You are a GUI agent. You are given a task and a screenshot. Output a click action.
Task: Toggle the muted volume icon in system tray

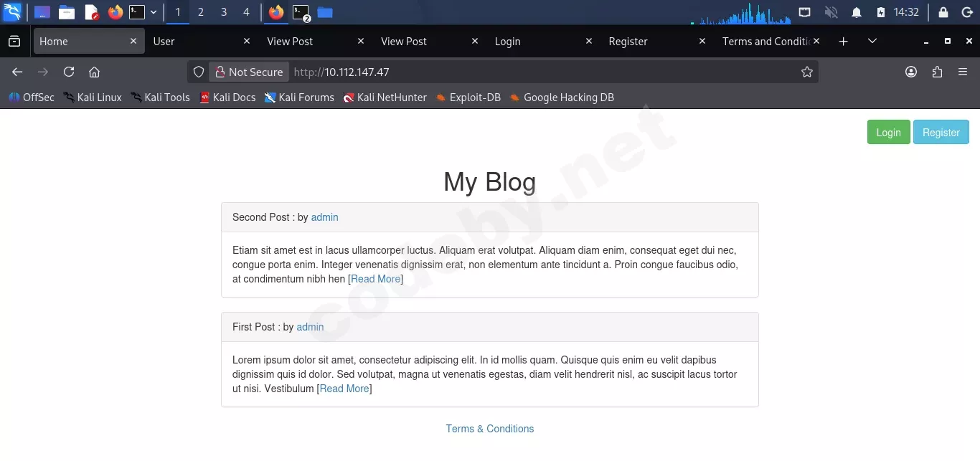point(831,12)
